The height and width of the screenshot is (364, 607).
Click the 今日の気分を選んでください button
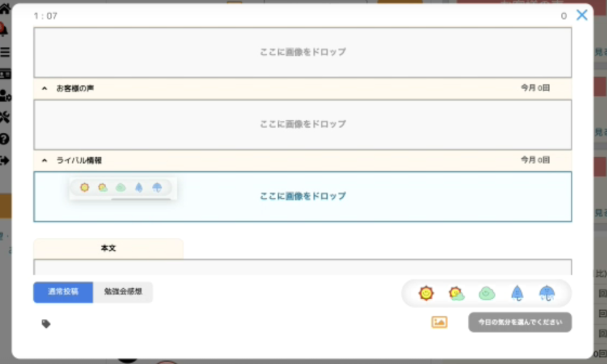[x=520, y=323]
